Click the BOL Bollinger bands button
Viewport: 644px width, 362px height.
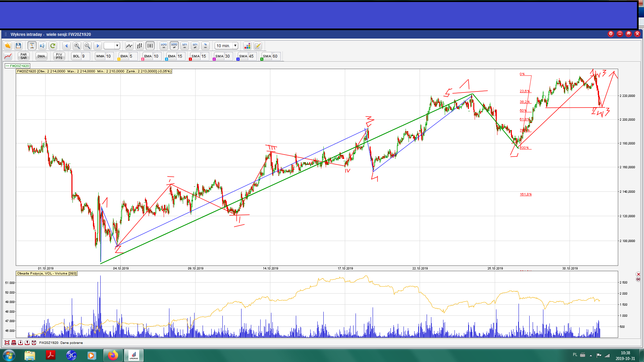click(76, 56)
